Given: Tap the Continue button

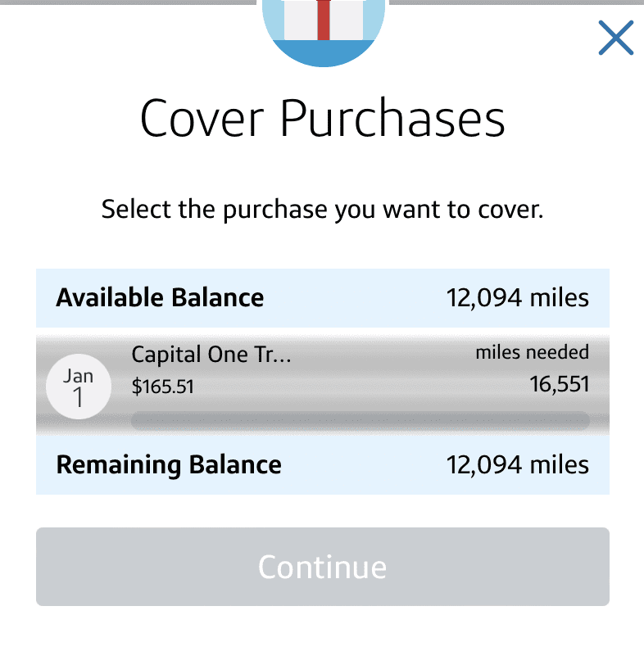Looking at the screenshot, I should 323,567.
